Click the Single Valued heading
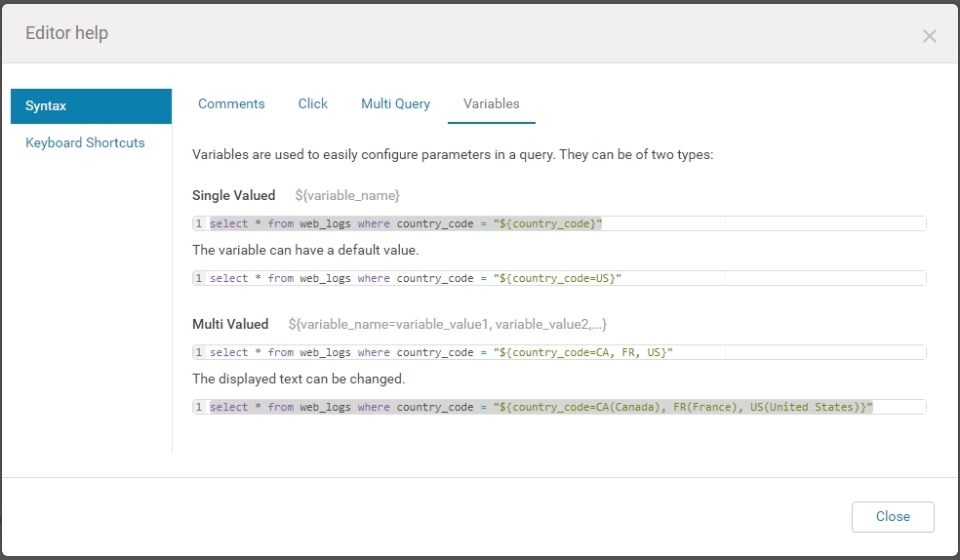Viewport: 960px width, 560px height. [x=234, y=195]
